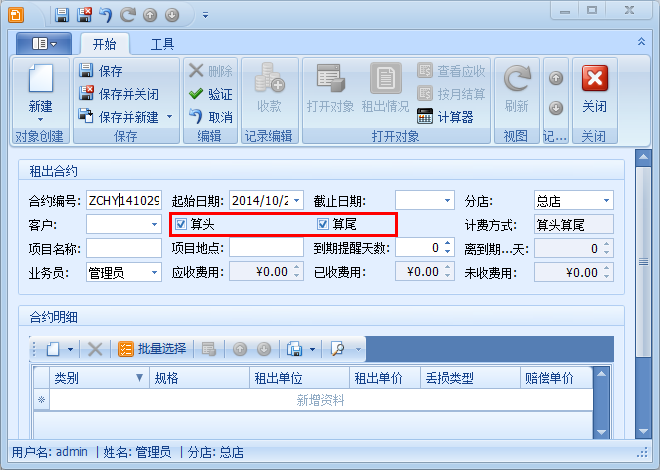Decrease 到期提醒天数 with the down spinner
The width and height of the screenshot is (660, 470).
[x=447, y=252]
